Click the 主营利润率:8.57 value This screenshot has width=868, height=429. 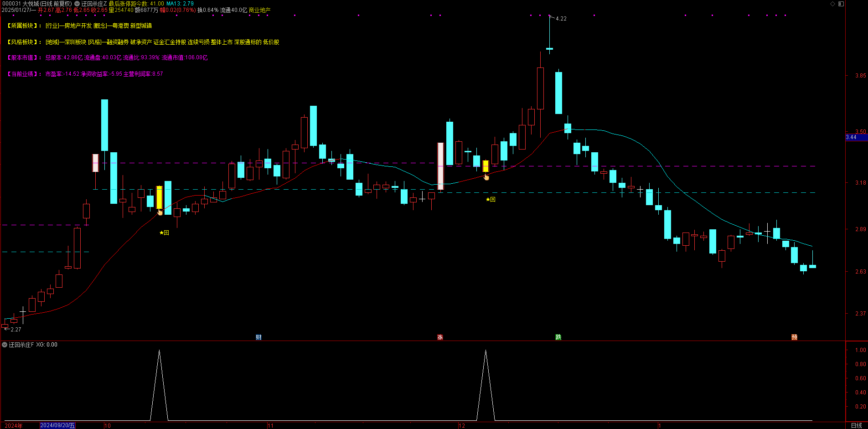143,74
